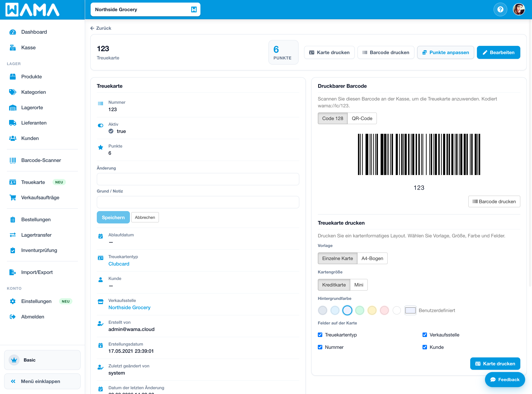This screenshot has width=532, height=394.
Task: Click the Menü einklappen button
Action: 42,381
